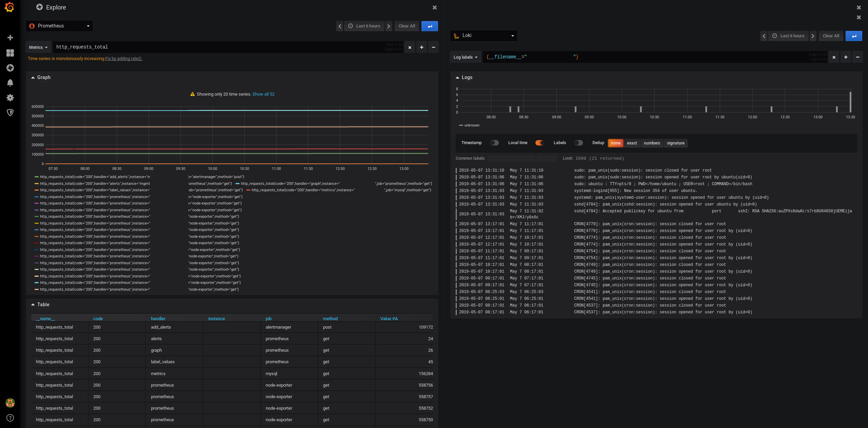Select Dedup signature option
The height and width of the screenshot is (428, 868).
676,143
